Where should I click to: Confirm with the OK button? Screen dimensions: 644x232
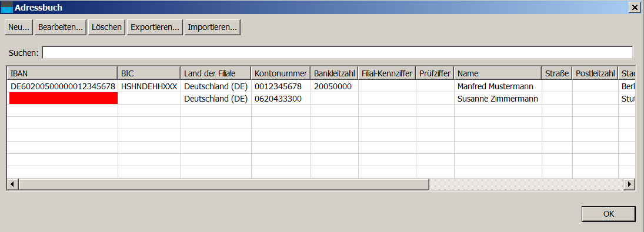coord(609,214)
